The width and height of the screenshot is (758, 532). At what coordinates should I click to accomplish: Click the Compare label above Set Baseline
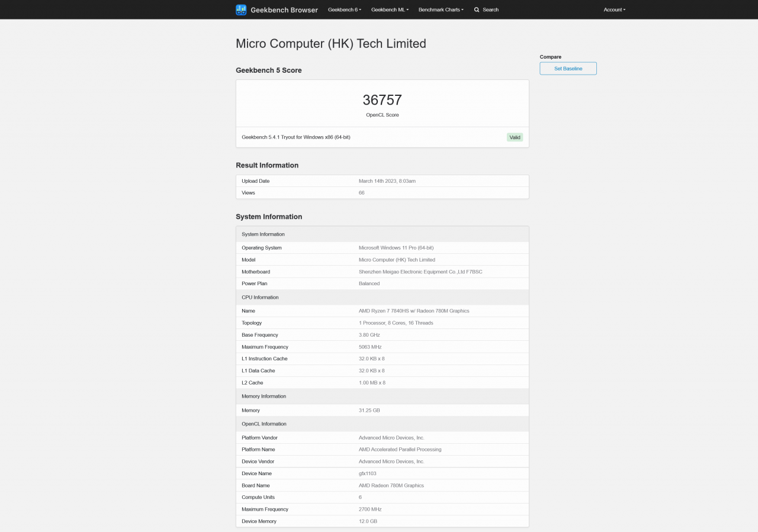551,57
